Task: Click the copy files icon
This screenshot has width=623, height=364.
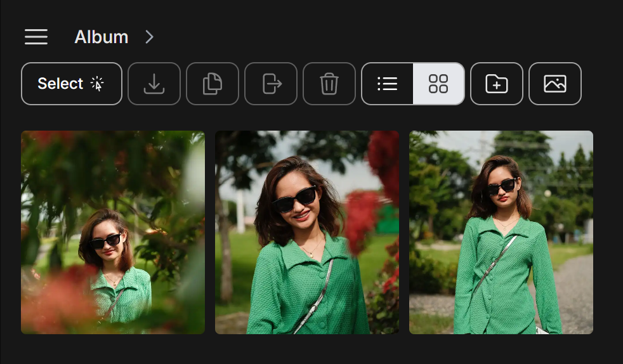Action: tap(213, 84)
